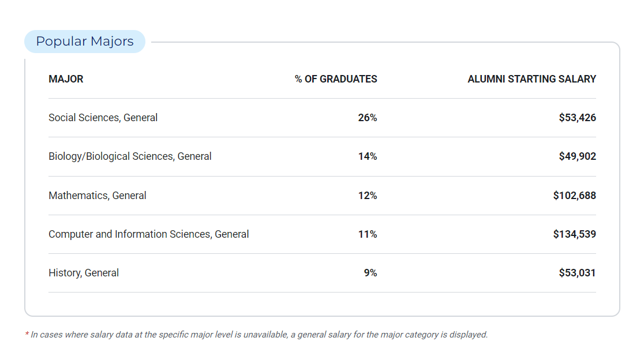Click the Popular Majors heading badge
644x356 pixels.
[85, 42]
